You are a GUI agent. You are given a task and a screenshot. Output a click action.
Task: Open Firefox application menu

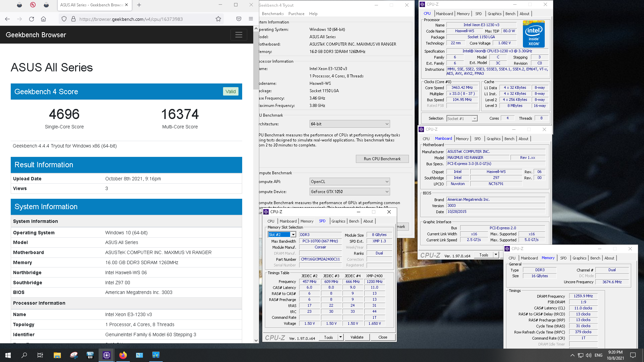(x=251, y=19)
